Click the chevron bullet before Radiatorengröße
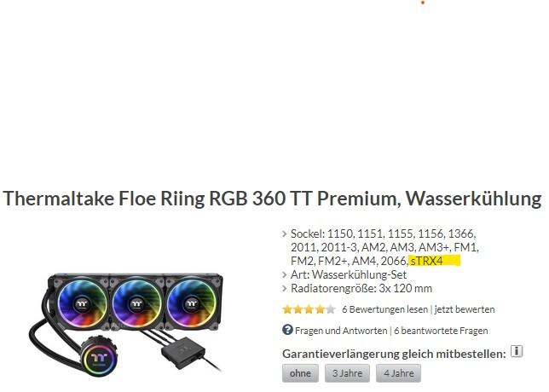This screenshot has height=392, width=549. (x=285, y=288)
